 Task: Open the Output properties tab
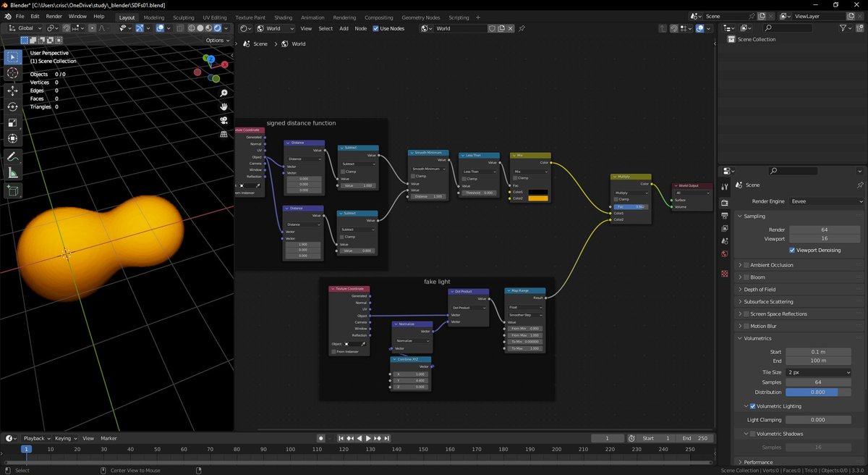point(725,216)
